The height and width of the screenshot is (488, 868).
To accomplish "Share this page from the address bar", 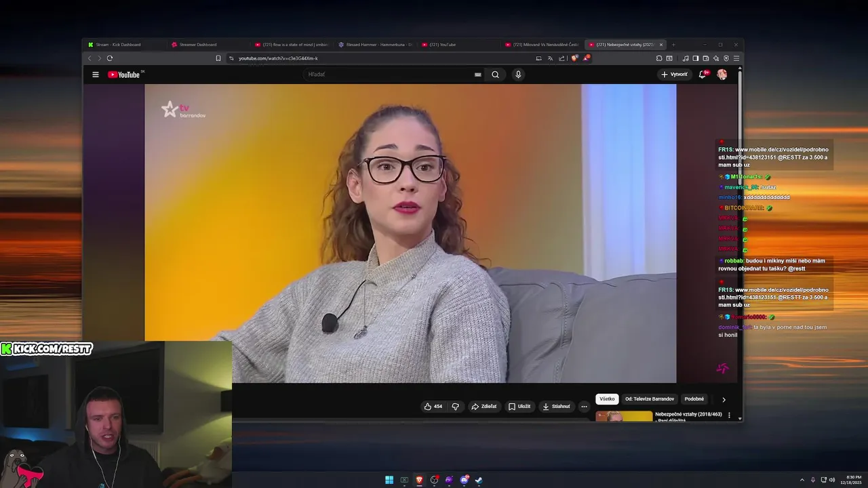I will [561, 58].
